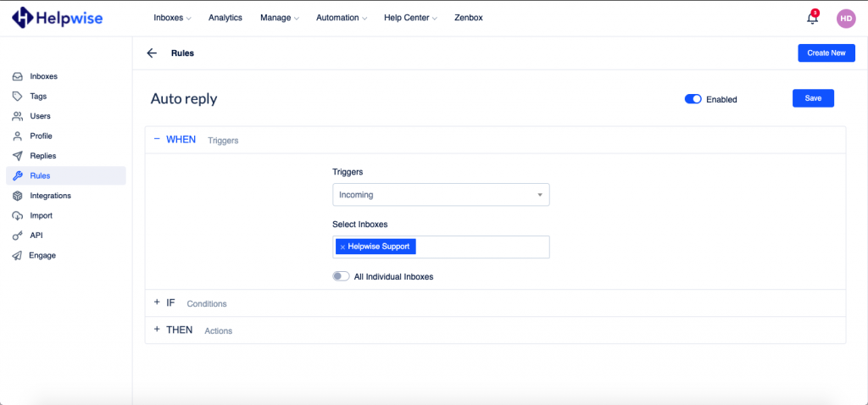Select the API key icon in the sidebar
Screen dimensions: 868x405
18,236
